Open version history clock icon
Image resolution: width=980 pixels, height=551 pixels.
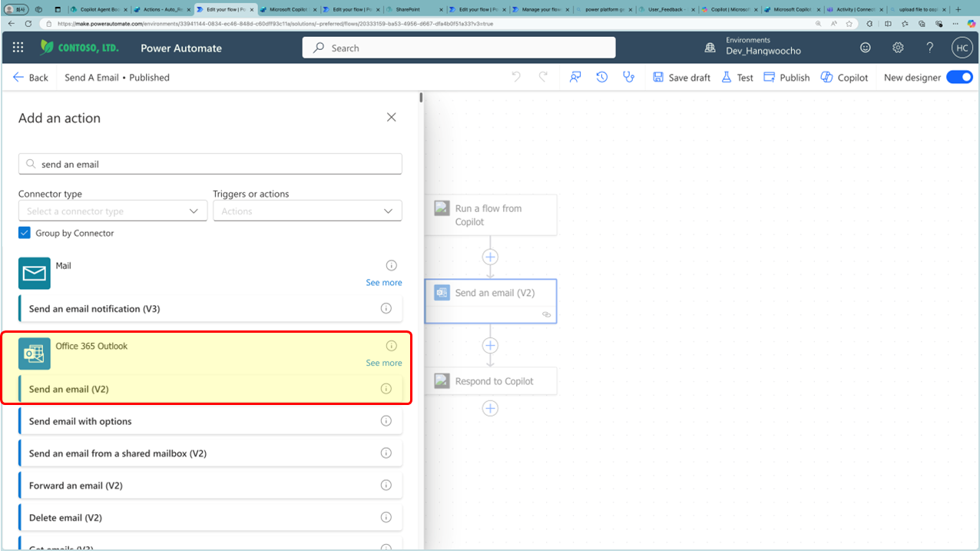pyautogui.click(x=602, y=77)
